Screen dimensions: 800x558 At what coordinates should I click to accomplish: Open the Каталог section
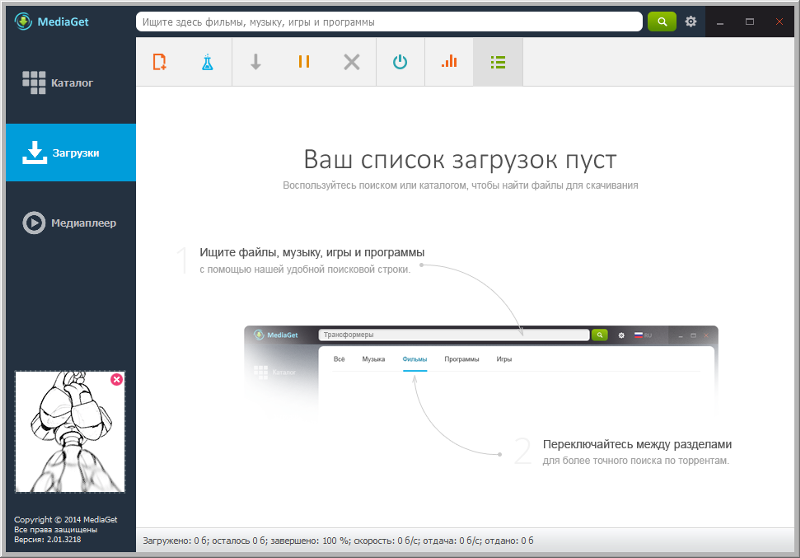pos(71,83)
